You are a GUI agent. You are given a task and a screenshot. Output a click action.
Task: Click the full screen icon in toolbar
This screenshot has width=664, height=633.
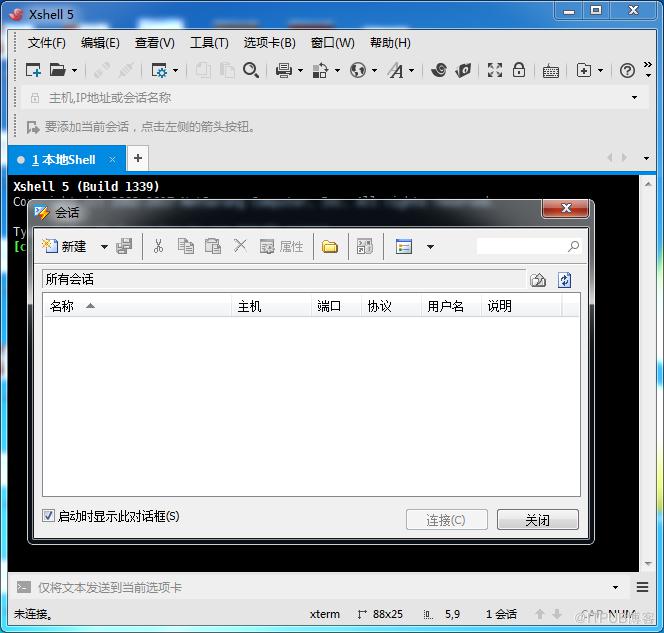(x=495, y=70)
